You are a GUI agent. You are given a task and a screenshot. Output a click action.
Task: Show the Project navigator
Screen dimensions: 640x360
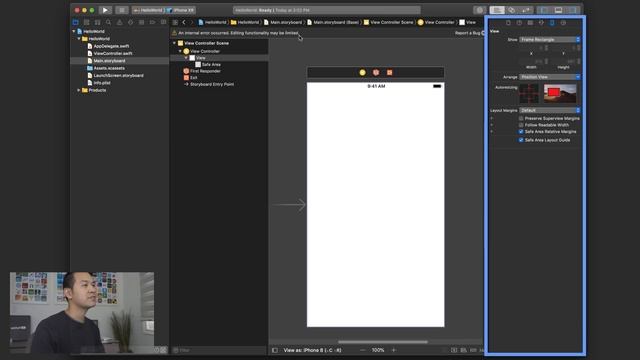(x=76, y=22)
